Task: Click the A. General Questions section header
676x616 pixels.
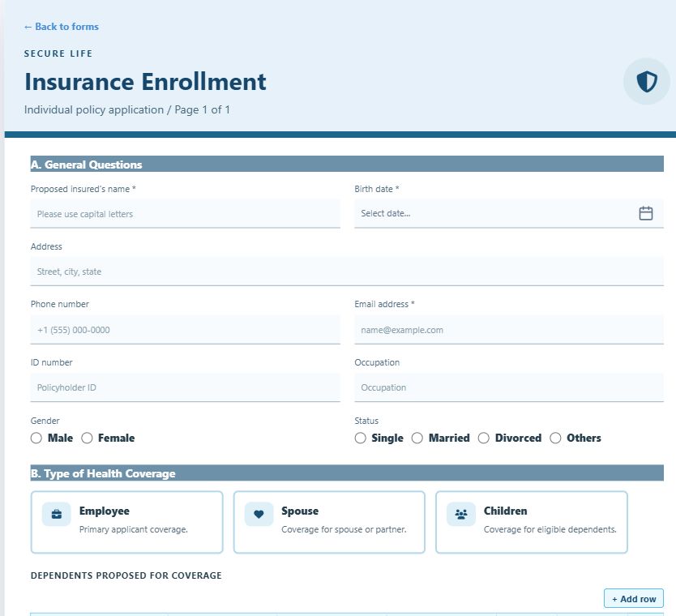Action: click(347, 165)
